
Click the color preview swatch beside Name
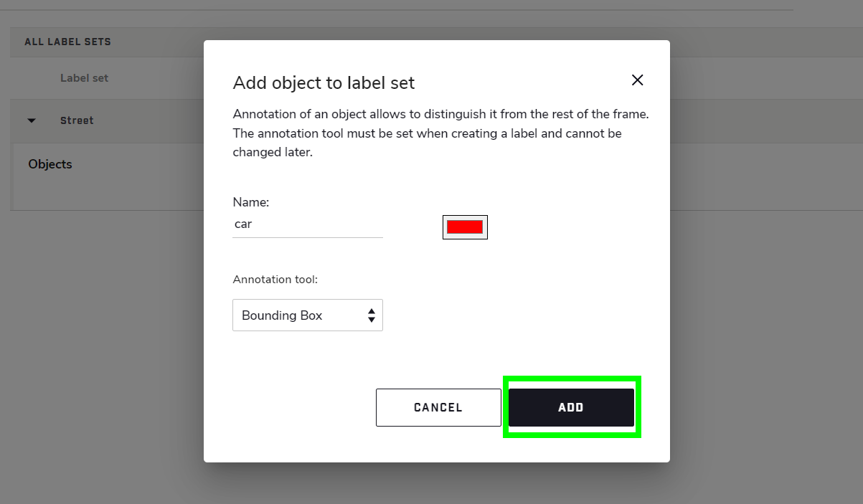(465, 227)
